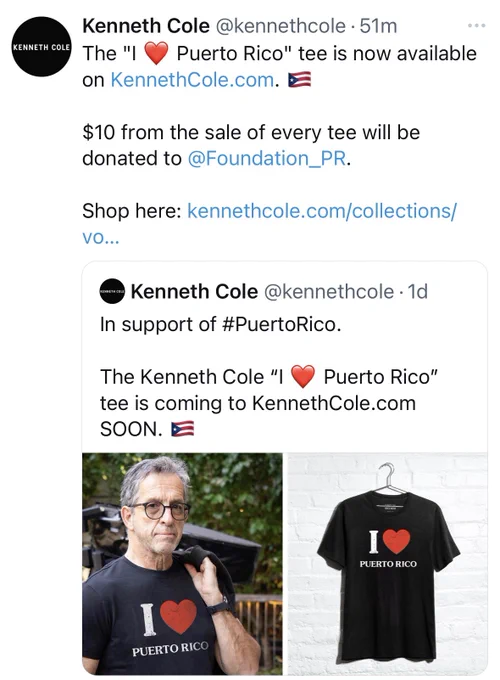Open the quoted tweet's 1d timestamp
The height and width of the screenshot is (680, 500).
tap(418, 291)
